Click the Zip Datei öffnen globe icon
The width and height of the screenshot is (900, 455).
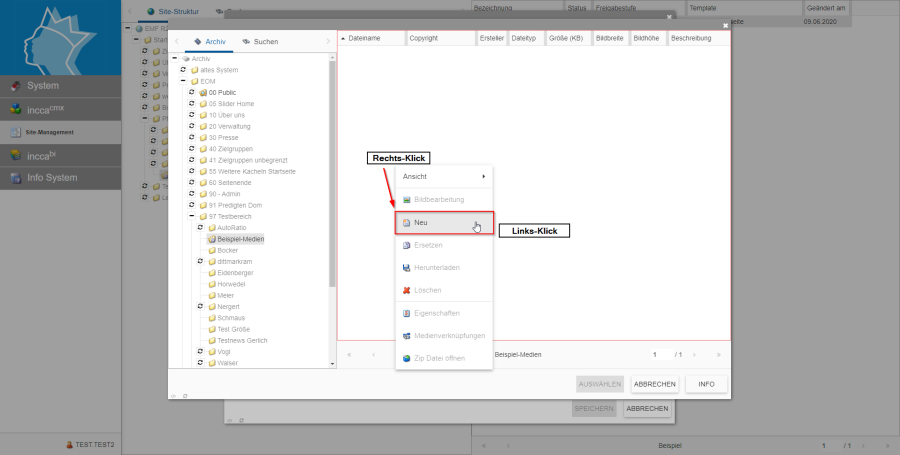[x=406, y=358]
